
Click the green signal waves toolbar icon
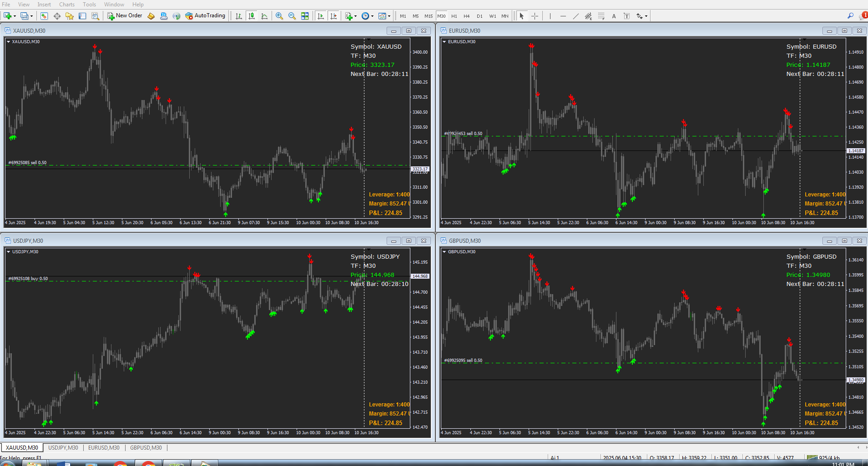[x=177, y=16]
